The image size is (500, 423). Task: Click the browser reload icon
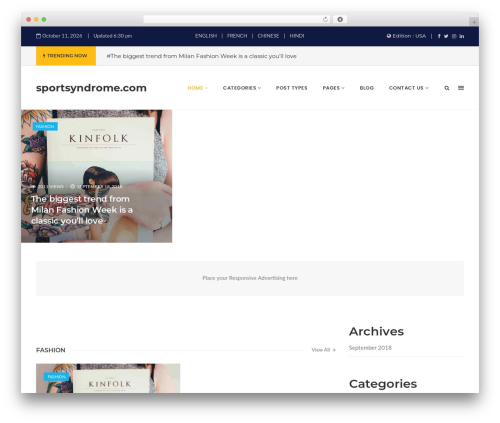tap(325, 20)
